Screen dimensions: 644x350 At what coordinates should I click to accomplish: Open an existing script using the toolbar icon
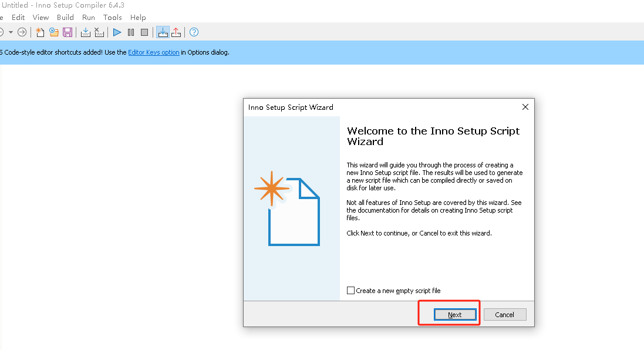(53, 32)
